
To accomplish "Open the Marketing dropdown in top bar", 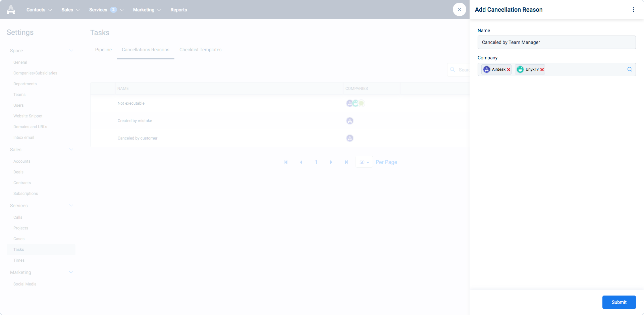I will [x=147, y=10].
